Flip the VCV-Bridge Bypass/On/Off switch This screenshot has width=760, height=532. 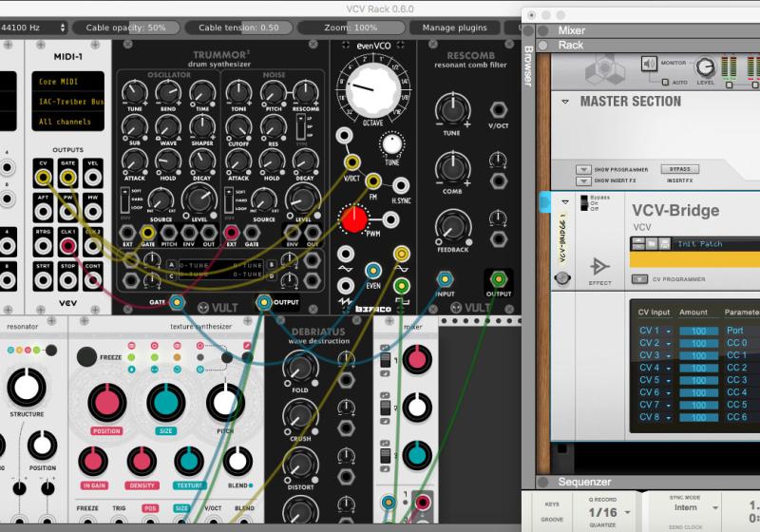point(584,202)
